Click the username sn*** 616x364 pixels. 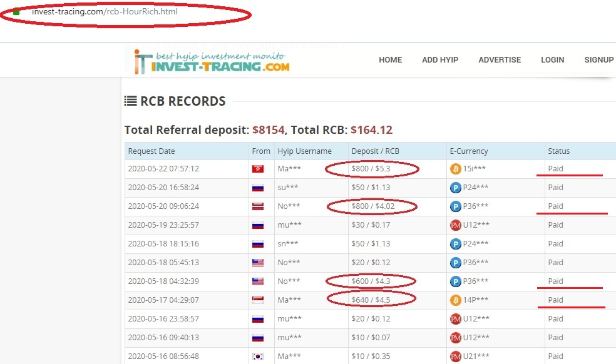coord(287,244)
